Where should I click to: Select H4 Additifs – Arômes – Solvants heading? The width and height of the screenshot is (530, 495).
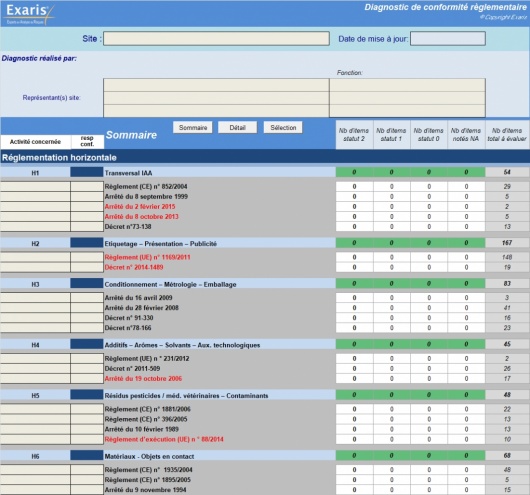tap(183, 345)
